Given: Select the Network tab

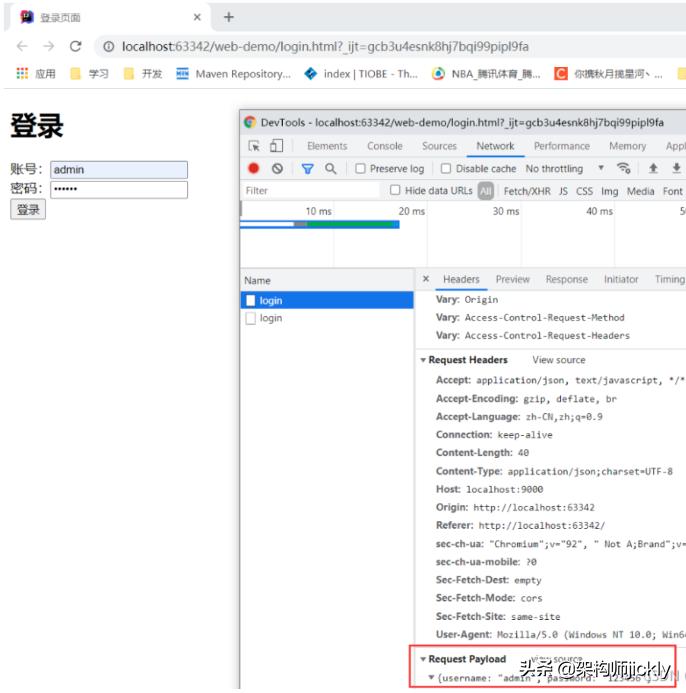Looking at the screenshot, I should [x=495, y=146].
